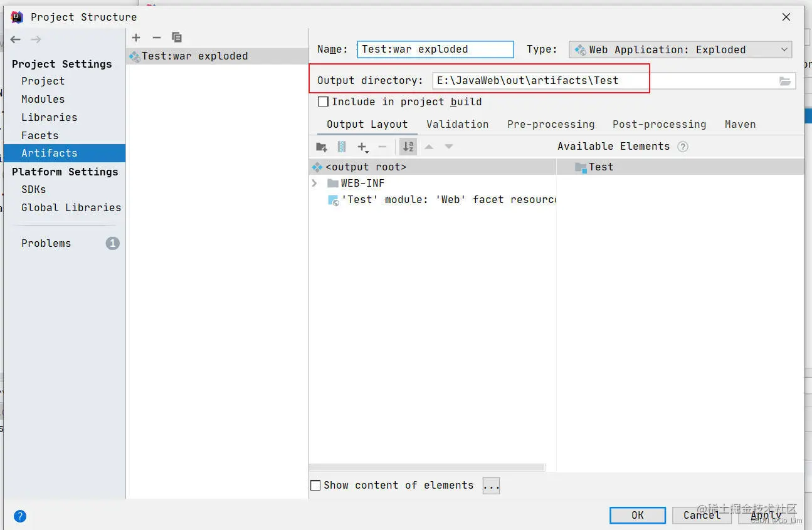Create directory in output layout toolbar
Image resolution: width=812 pixels, height=530 pixels.
[x=322, y=147]
